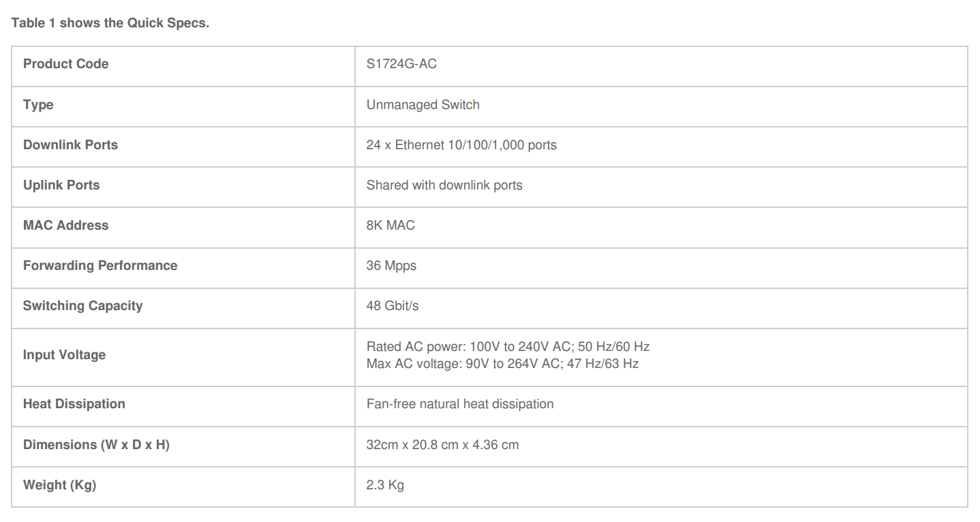This screenshot has height=522, width=980.
Task: Click the 'Fan-free natural heat dissipation' text
Action: coord(460,404)
